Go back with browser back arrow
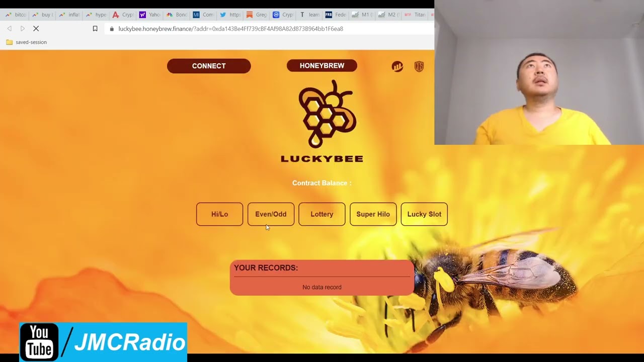Image resolution: width=644 pixels, height=362 pixels. [x=9, y=29]
